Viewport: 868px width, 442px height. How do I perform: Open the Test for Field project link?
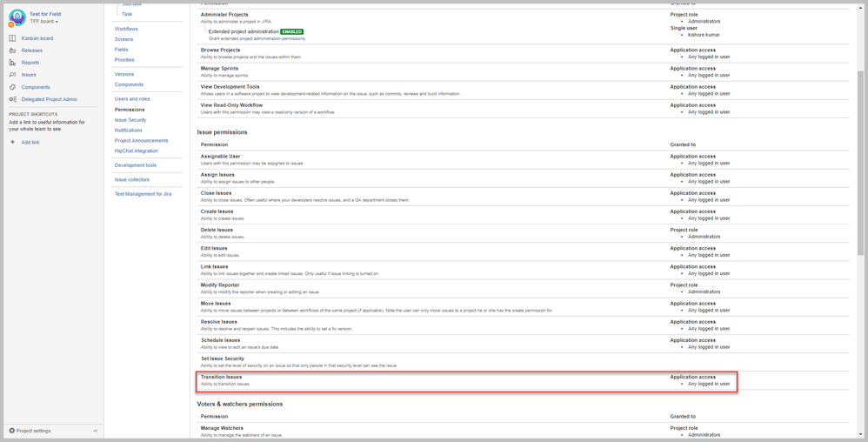click(45, 14)
